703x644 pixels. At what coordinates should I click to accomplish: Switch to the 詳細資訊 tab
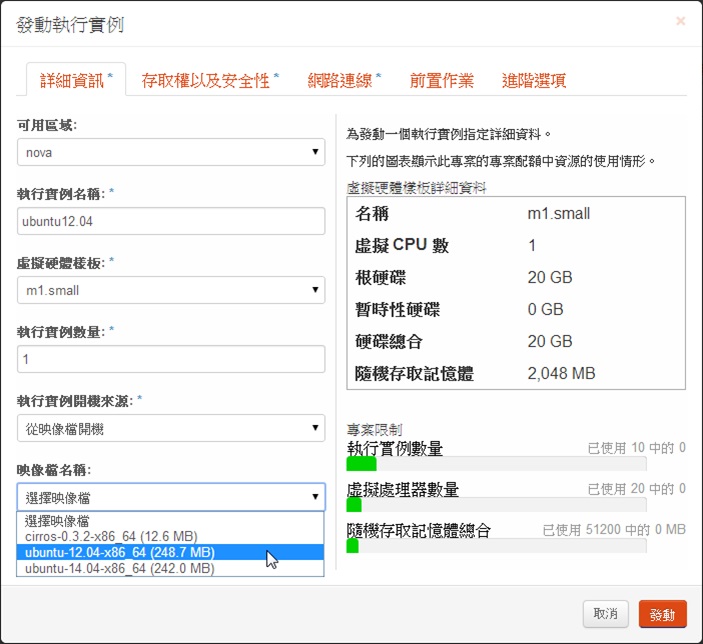pos(75,81)
